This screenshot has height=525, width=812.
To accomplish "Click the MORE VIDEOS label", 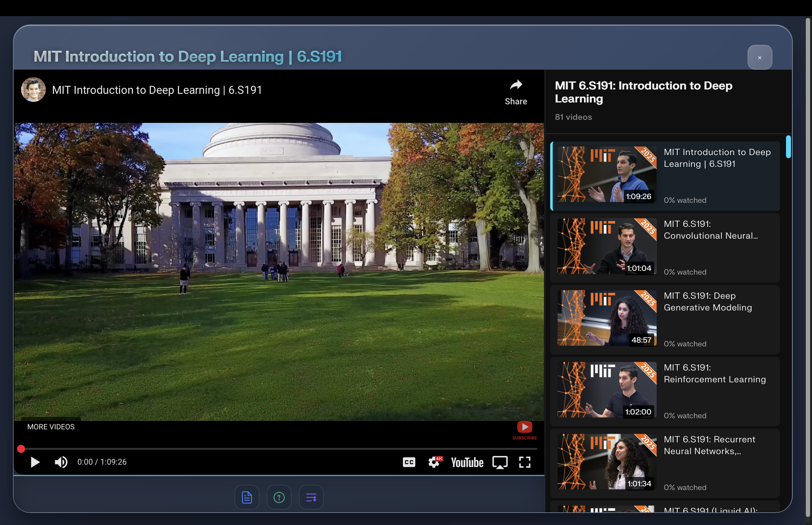I will coord(51,427).
